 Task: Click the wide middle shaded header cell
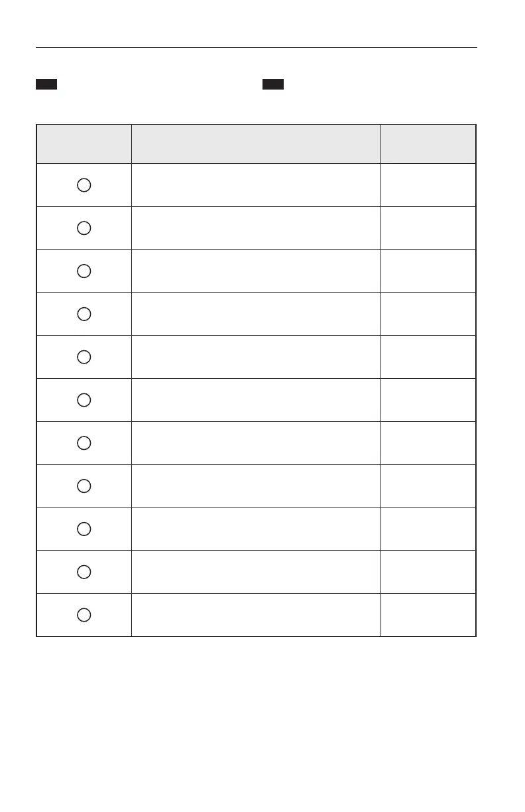255,144
